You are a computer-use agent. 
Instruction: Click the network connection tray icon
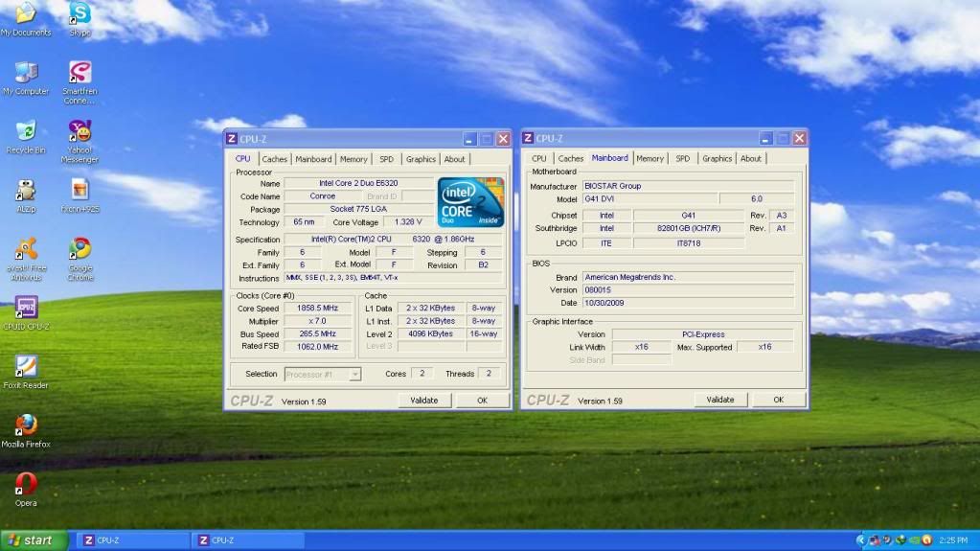click(x=874, y=540)
